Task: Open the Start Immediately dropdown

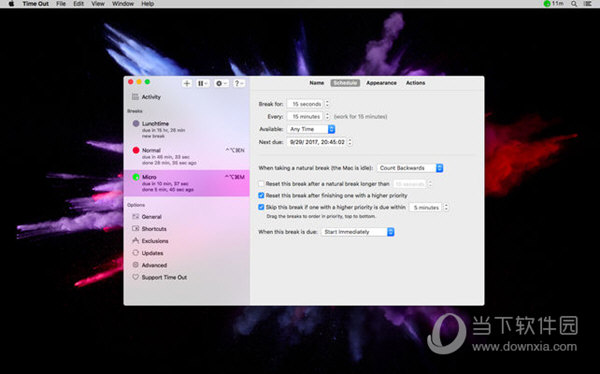Action: [357, 232]
